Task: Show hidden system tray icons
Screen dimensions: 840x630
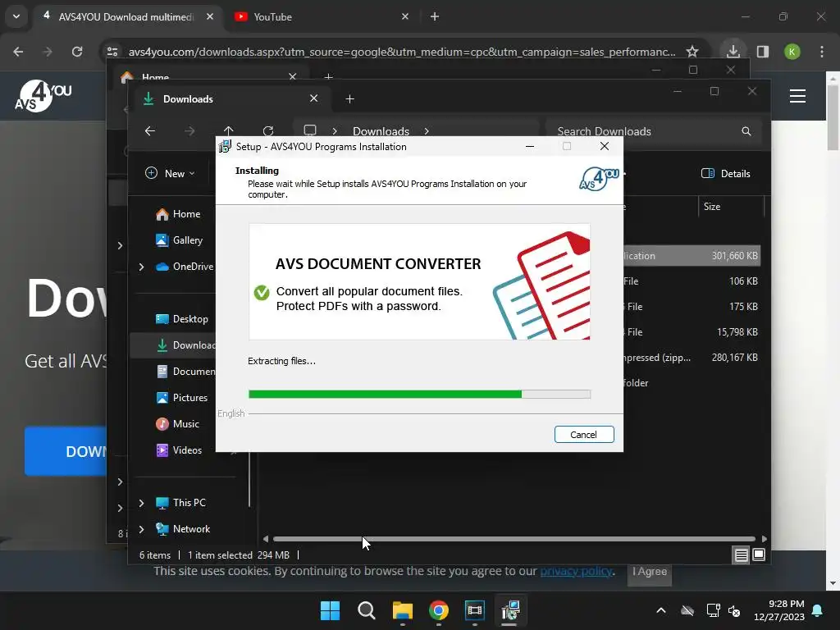Action: pyautogui.click(x=661, y=610)
